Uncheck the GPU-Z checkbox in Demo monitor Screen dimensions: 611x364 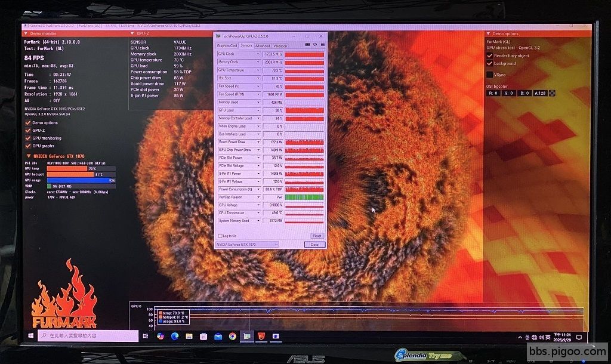(x=28, y=131)
